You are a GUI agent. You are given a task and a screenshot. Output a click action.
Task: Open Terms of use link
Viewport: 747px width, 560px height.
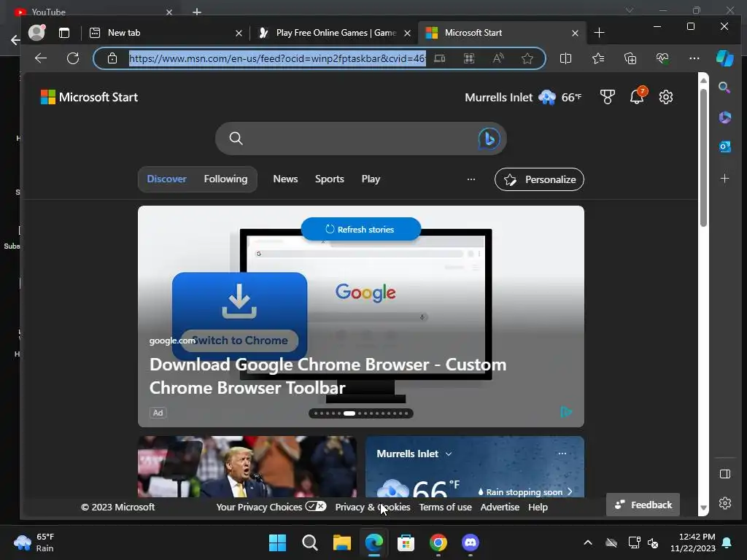click(x=446, y=507)
